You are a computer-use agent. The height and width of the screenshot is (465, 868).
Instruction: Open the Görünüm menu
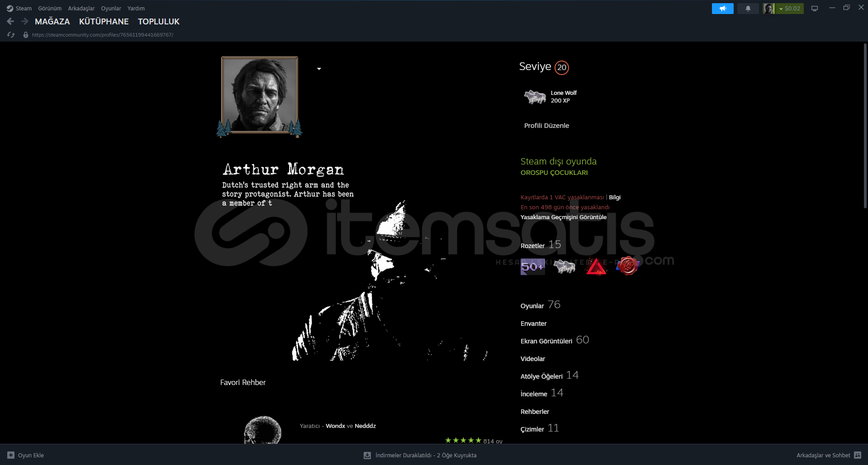(50, 9)
